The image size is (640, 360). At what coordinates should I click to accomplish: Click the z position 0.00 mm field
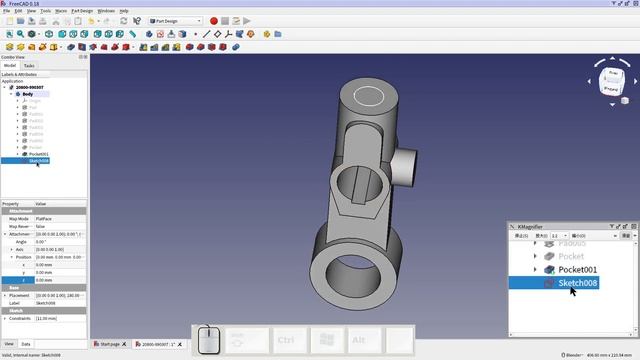[60, 280]
